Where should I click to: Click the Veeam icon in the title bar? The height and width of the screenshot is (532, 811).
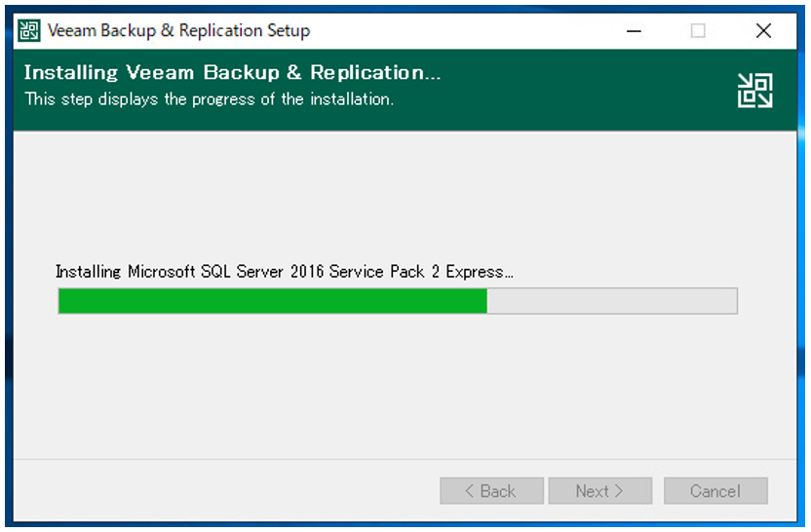click(29, 30)
